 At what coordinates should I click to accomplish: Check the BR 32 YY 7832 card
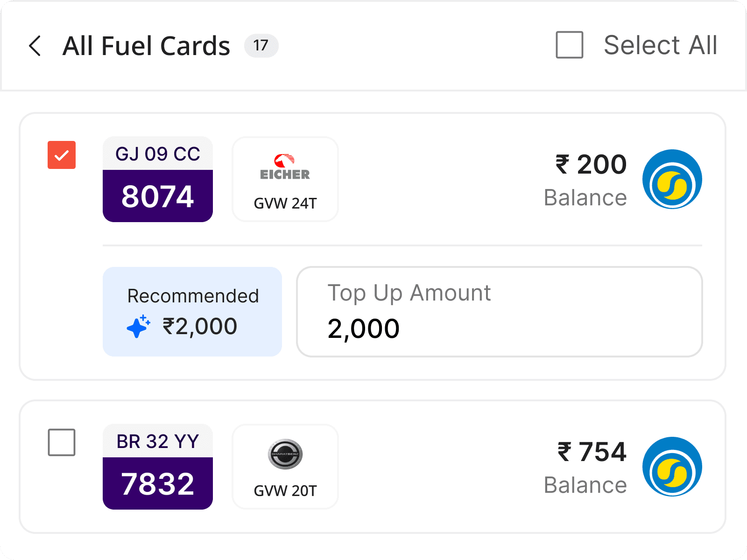[x=62, y=442]
